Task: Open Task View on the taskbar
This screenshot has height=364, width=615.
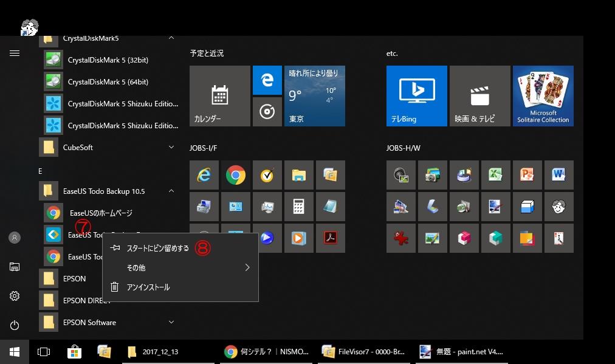Action: click(44, 352)
